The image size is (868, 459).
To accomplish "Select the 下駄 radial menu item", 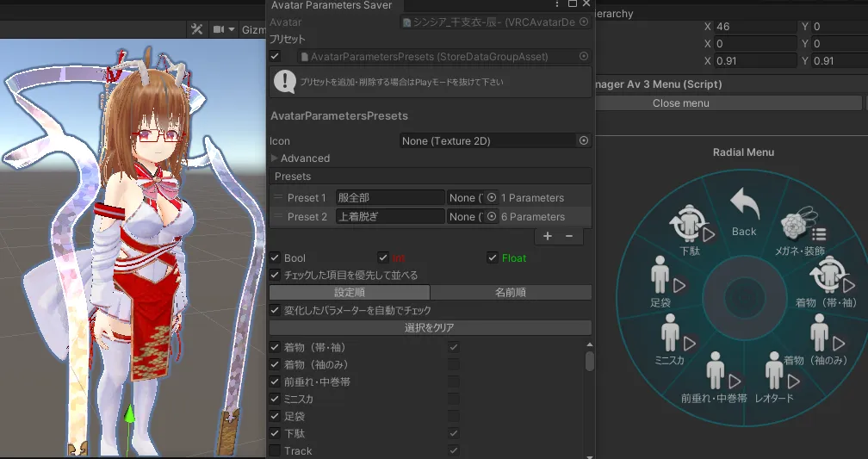I will pos(691,233).
